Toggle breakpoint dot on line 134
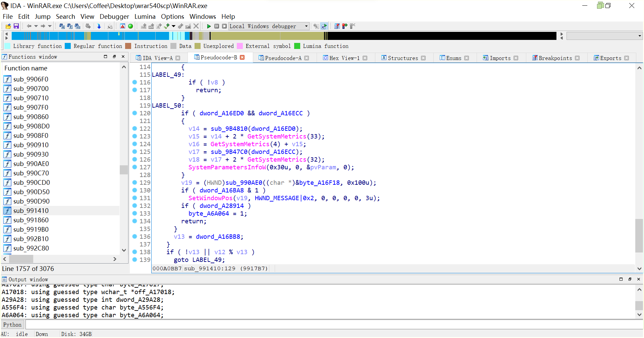 pyautogui.click(x=135, y=221)
